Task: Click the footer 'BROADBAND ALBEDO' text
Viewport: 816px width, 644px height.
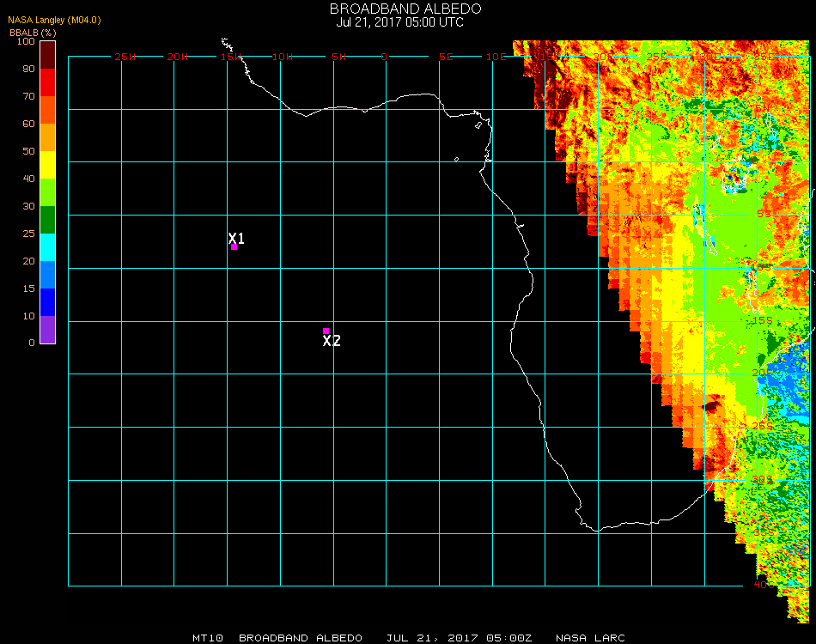Action: [x=301, y=638]
